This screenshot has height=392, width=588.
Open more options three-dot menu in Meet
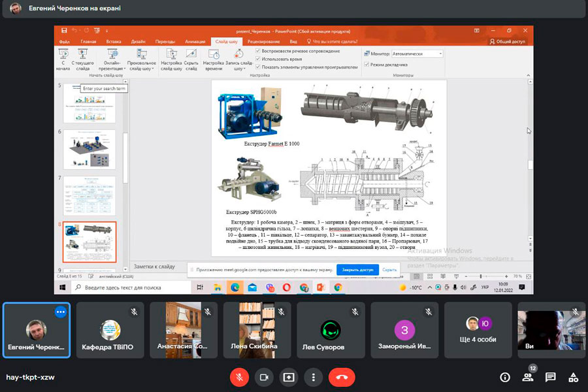[314, 377]
